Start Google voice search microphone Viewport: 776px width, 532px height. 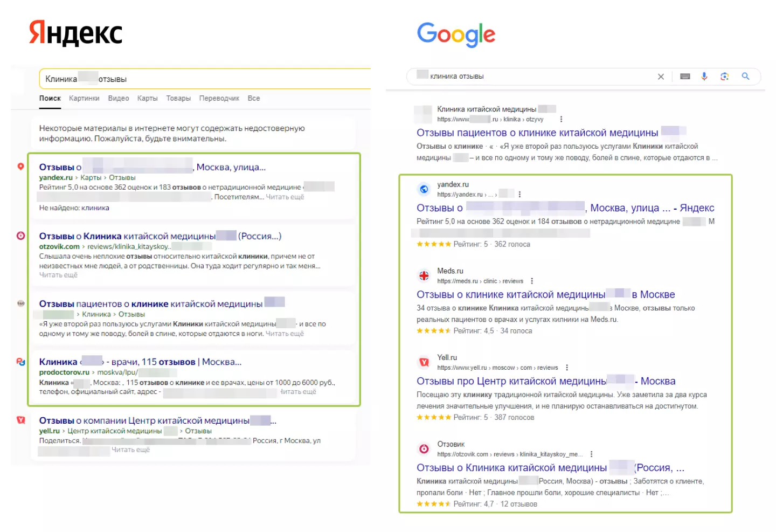pos(704,77)
